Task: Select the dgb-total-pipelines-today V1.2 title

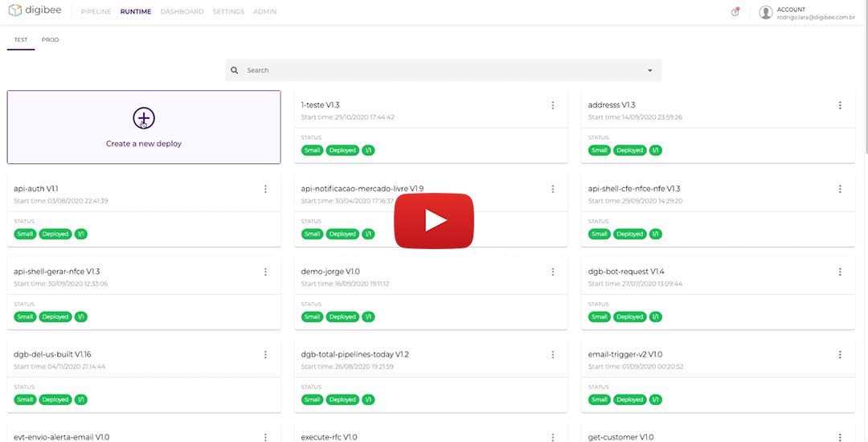Action: 355,354
